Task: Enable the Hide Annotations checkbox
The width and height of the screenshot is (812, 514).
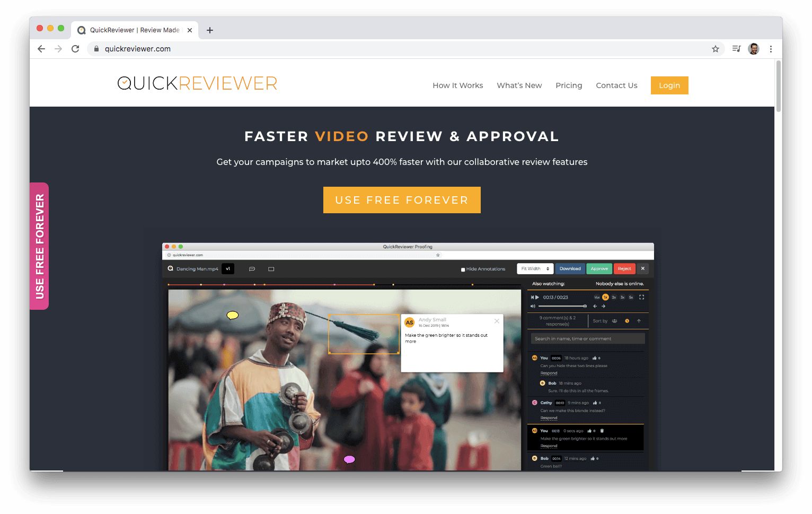Action: click(462, 269)
